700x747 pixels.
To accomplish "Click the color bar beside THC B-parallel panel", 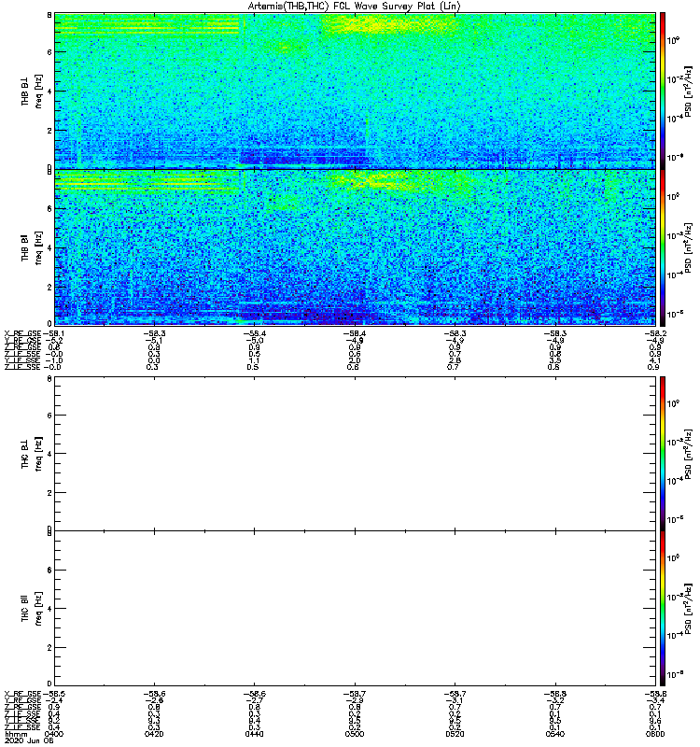I will coord(663,609).
